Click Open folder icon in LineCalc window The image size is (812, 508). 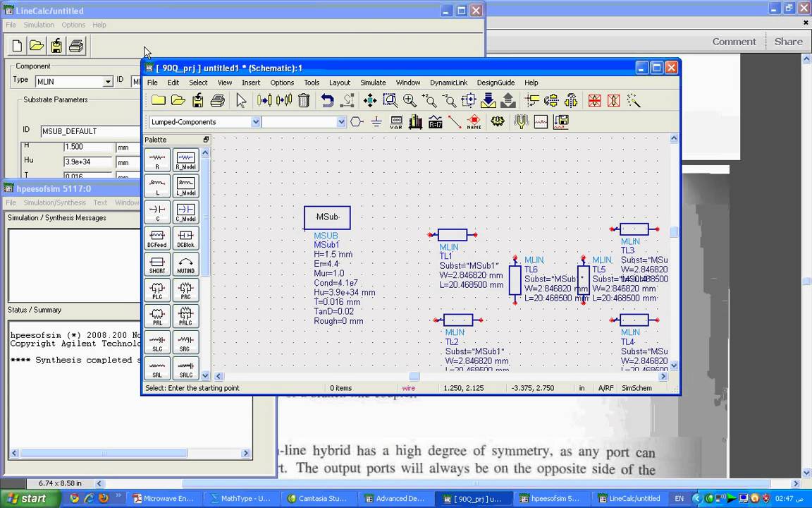click(37, 46)
